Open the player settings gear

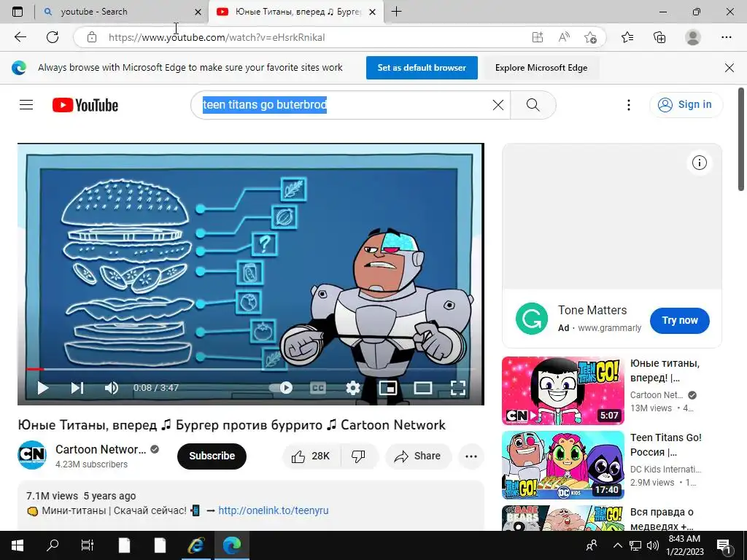pos(353,388)
